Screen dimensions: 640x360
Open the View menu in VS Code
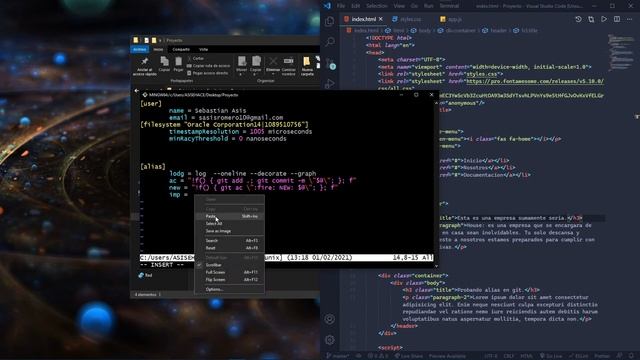point(399,6)
